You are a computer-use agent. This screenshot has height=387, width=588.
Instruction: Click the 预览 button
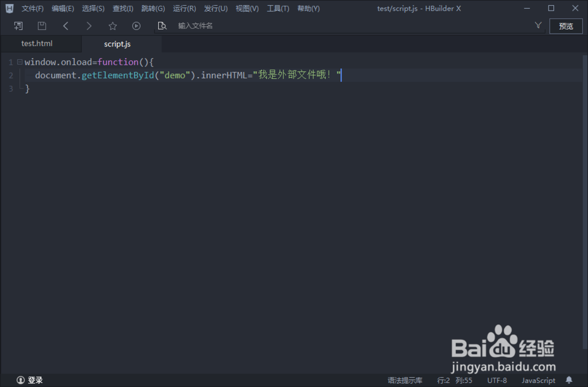566,25
